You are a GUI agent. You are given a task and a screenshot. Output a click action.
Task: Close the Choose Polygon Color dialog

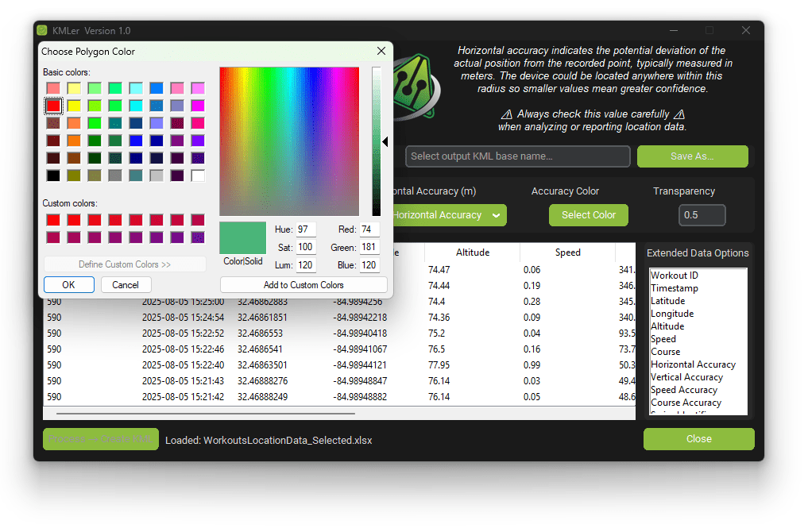point(381,52)
